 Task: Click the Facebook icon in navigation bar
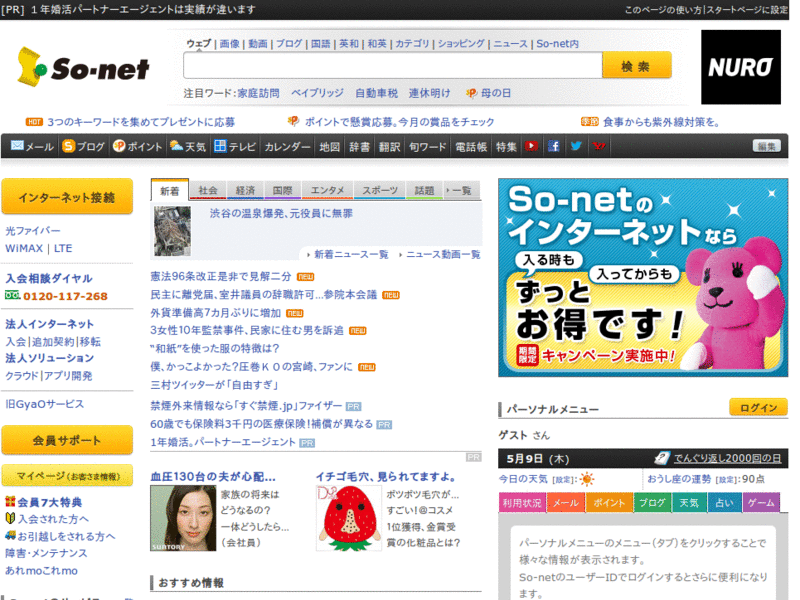[554, 146]
